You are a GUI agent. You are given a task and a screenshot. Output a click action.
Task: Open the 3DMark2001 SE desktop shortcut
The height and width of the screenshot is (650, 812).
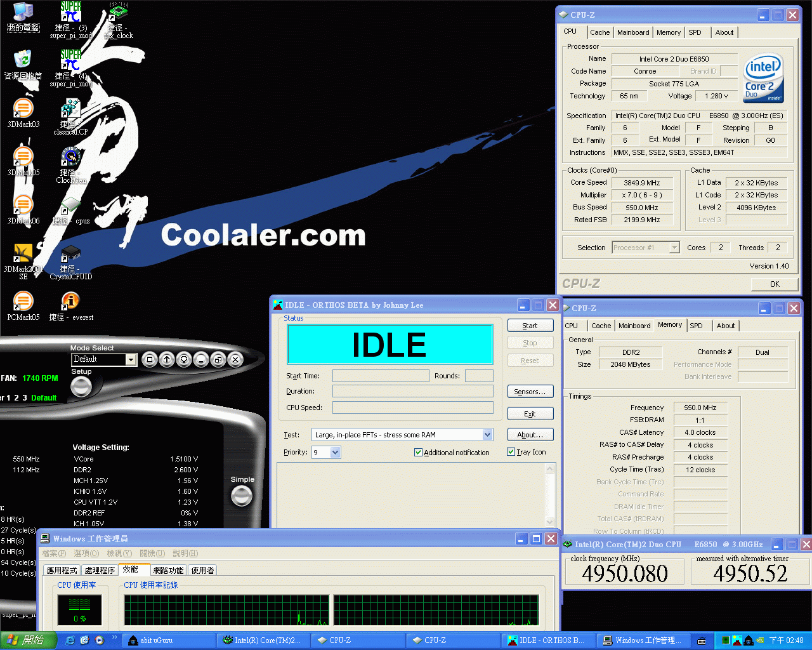[23, 262]
